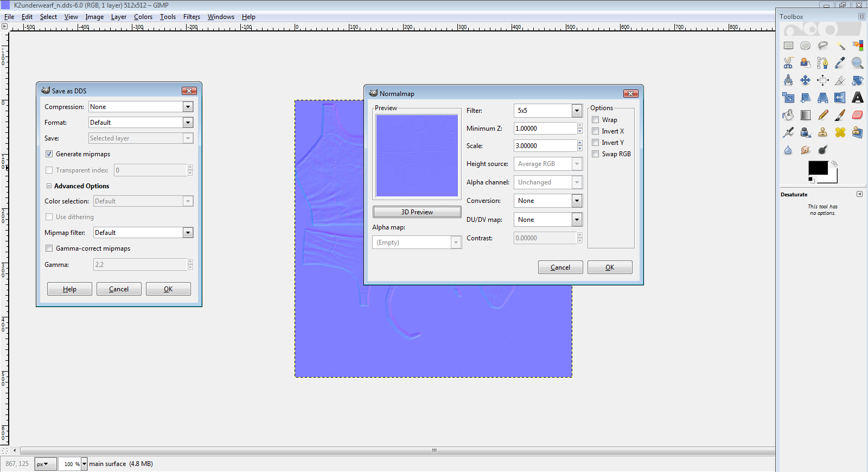Select the Alignment tool
The width and height of the screenshot is (868, 472).
tap(823, 80)
